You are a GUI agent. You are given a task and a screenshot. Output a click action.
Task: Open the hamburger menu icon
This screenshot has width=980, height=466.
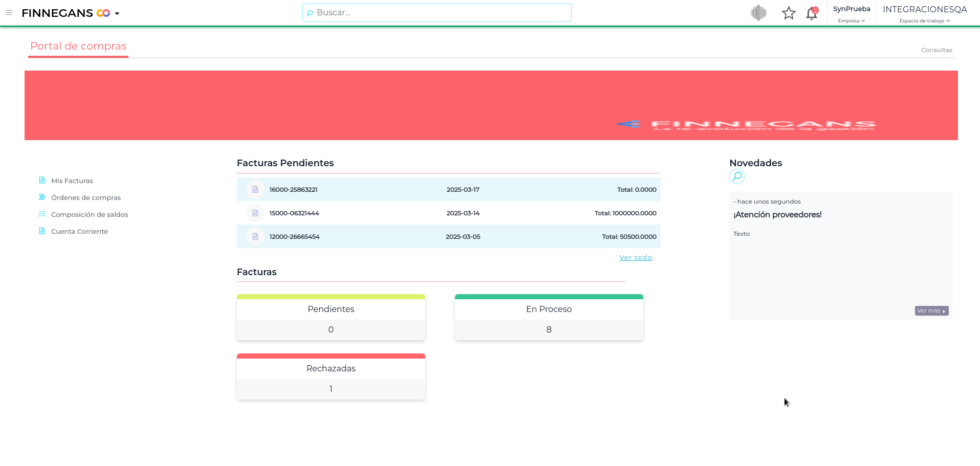(9, 13)
